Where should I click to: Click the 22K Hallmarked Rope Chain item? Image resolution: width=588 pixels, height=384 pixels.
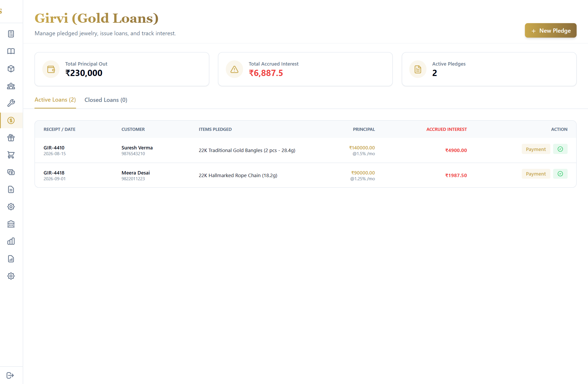(238, 175)
